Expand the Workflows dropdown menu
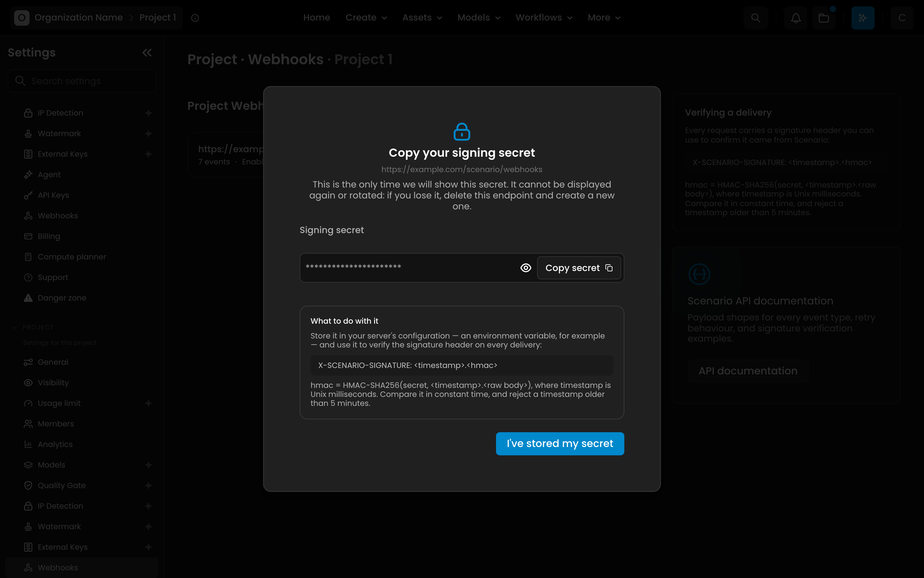 (544, 18)
